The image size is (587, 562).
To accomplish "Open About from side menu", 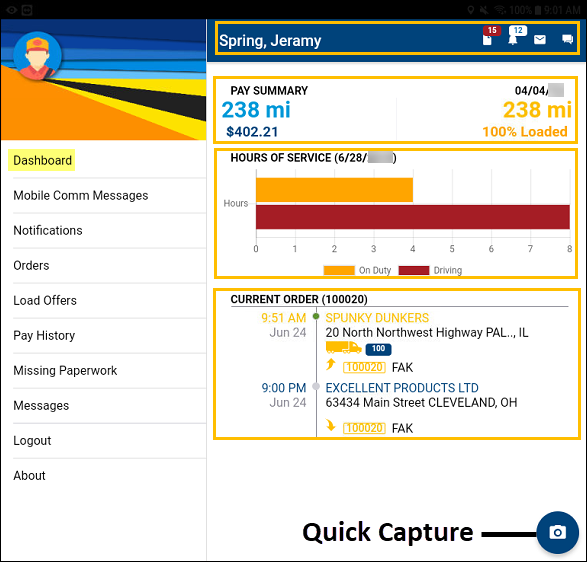I will [29, 476].
